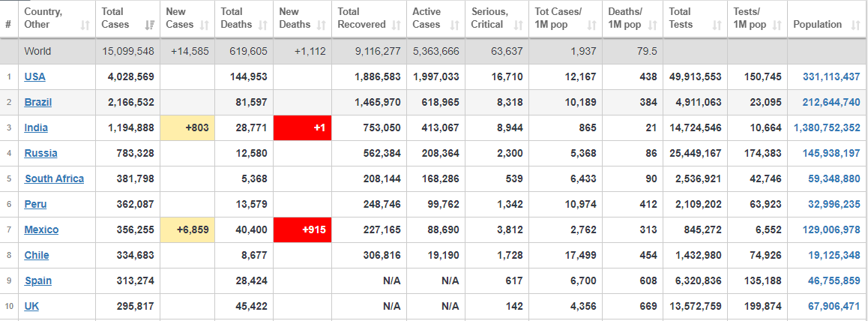Open Russia population link 145,938,197

831,153
